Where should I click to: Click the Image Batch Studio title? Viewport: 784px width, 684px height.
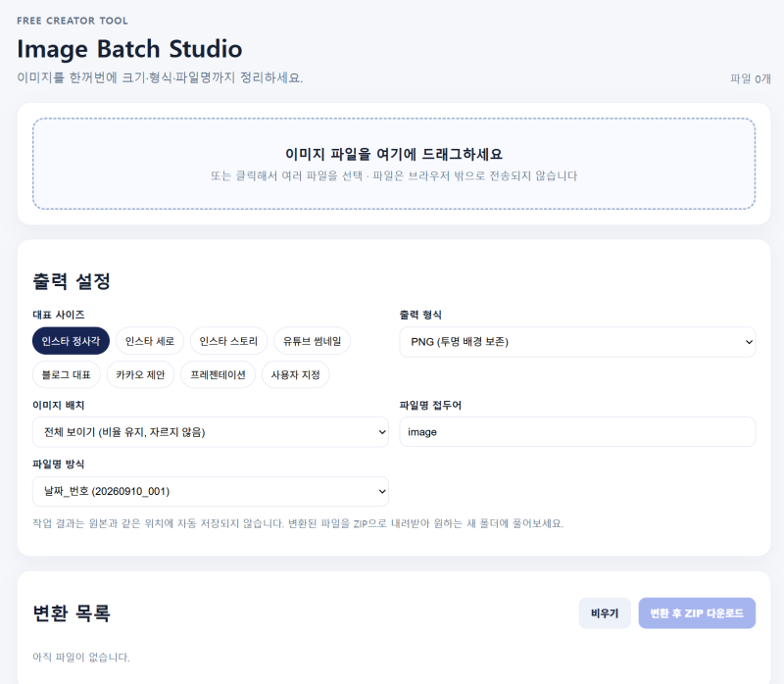tap(129, 49)
